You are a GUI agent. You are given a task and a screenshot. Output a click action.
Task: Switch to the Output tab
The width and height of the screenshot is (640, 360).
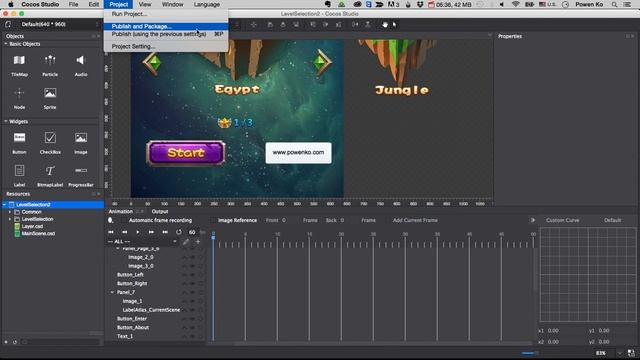pos(160,212)
